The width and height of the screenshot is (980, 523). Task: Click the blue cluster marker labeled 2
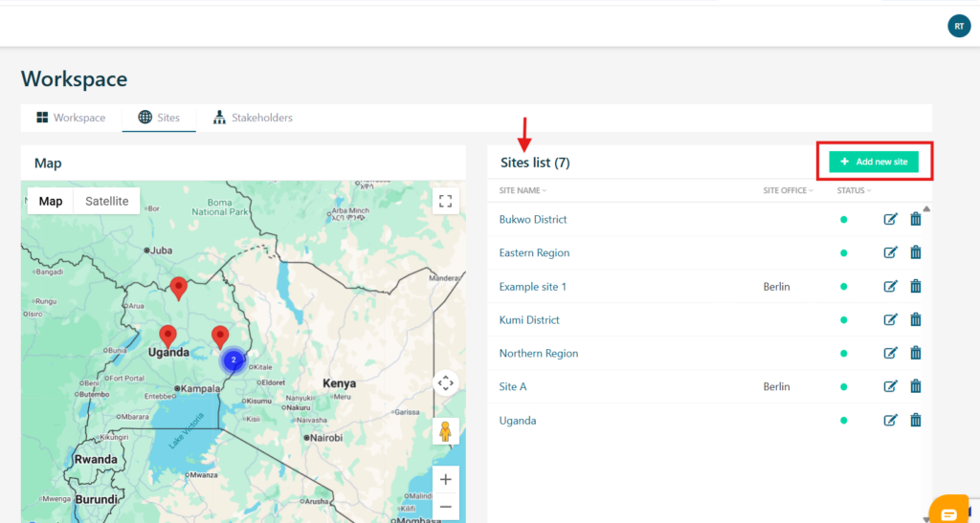pyautogui.click(x=233, y=360)
